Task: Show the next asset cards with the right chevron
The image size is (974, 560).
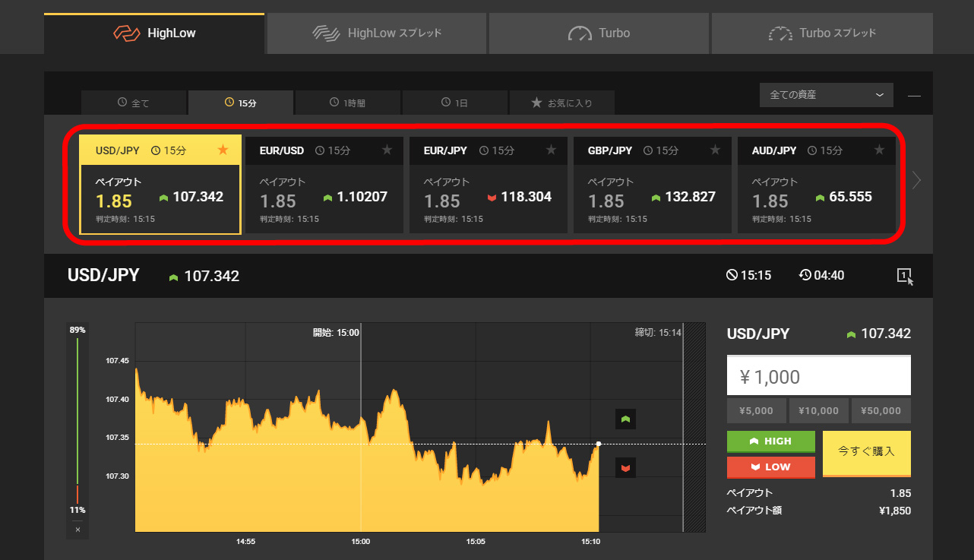Action: pyautogui.click(x=917, y=180)
